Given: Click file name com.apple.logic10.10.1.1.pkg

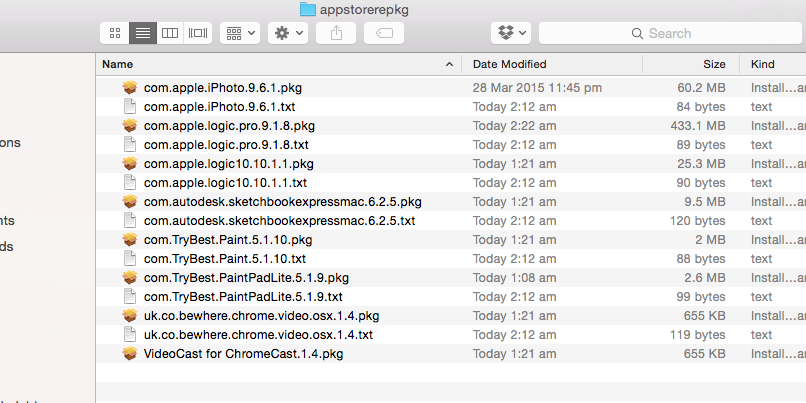Looking at the screenshot, I should tap(229, 164).
